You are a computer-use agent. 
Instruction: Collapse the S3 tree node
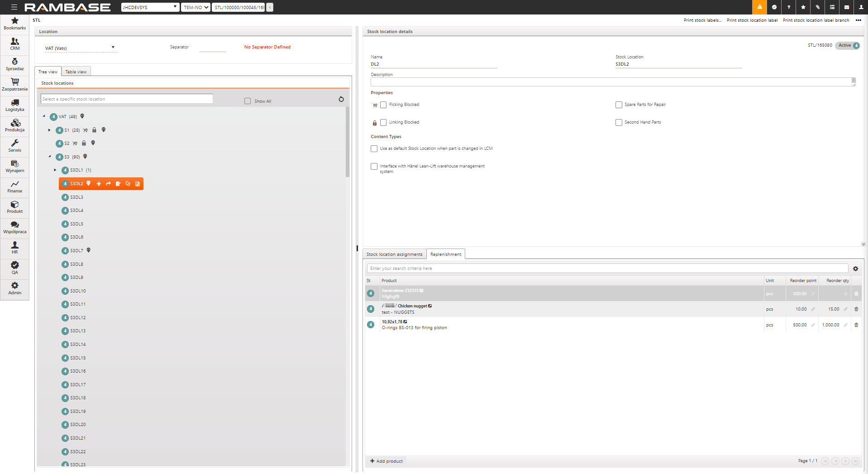click(50, 157)
